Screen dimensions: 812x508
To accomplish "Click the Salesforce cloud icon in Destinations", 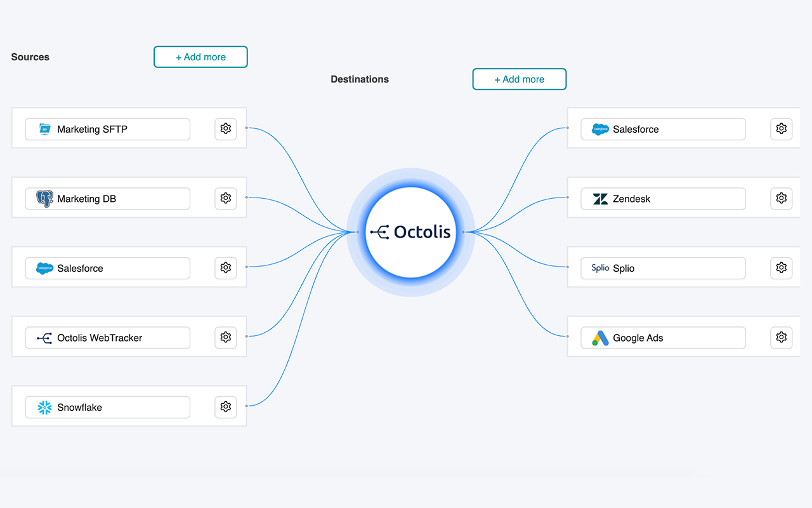I will tap(600, 129).
